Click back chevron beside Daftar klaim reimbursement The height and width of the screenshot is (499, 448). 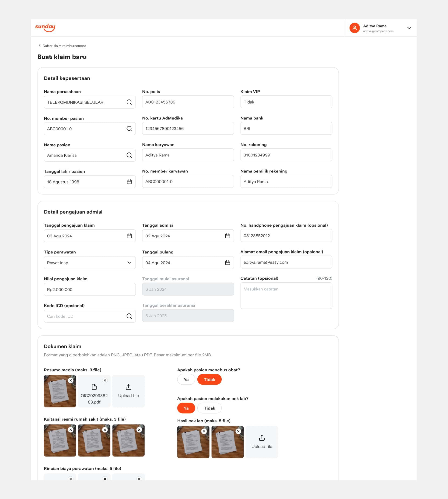[x=39, y=46]
